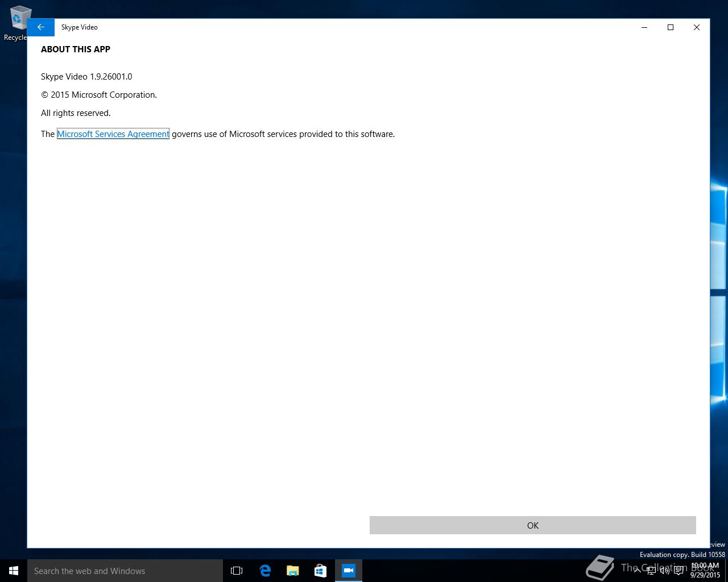Confirm with the OK button
The width and height of the screenshot is (728, 582).
532,525
